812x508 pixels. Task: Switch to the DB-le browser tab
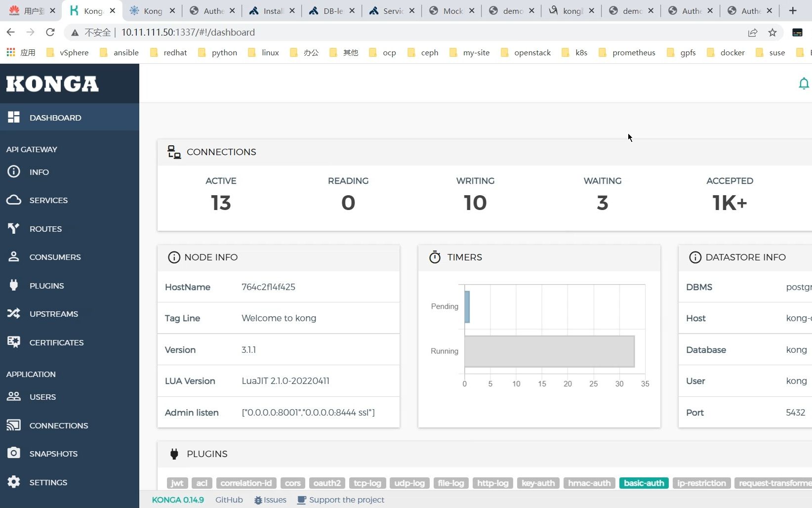click(332, 11)
